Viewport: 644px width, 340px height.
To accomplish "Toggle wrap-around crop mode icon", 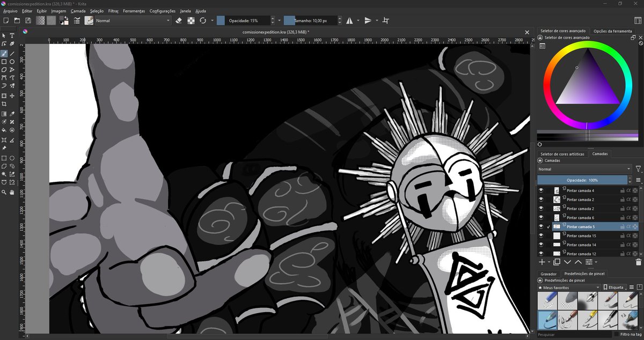I will pyautogui.click(x=385, y=20).
